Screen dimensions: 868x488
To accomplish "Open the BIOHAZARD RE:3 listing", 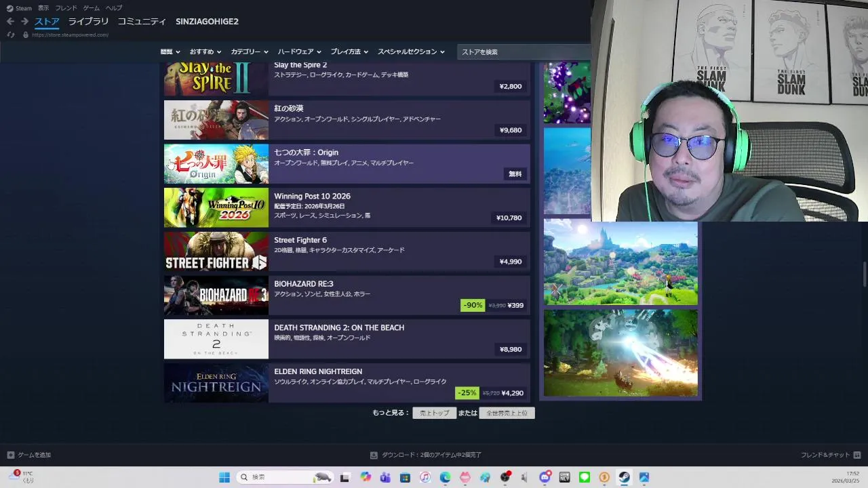I will point(347,296).
